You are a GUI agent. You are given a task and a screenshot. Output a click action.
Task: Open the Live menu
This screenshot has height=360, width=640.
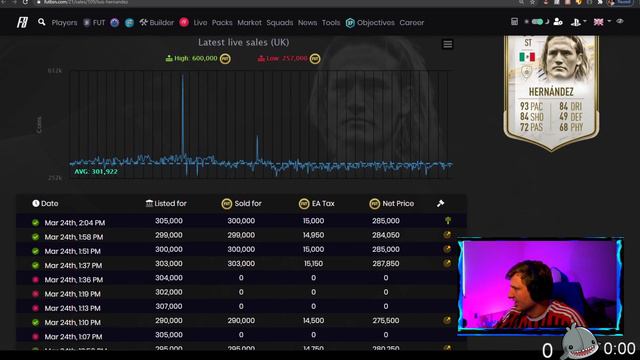pos(200,23)
